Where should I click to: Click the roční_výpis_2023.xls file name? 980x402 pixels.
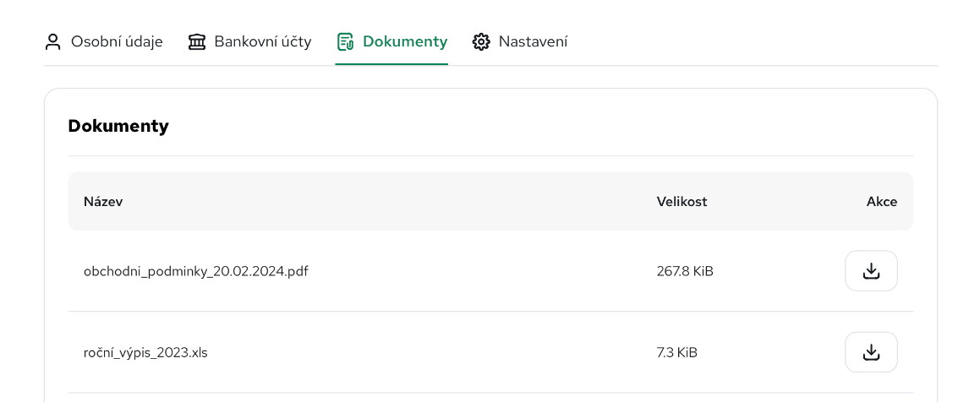145,352
